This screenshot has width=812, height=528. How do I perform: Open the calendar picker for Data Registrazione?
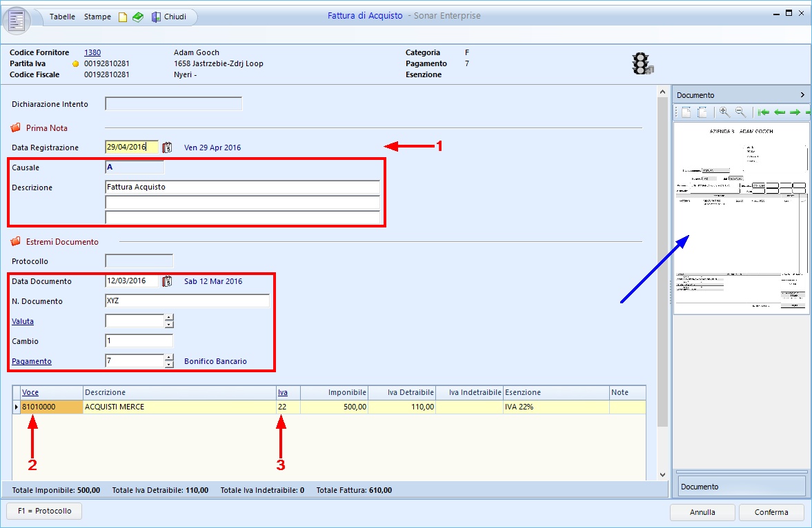[166, 147]
